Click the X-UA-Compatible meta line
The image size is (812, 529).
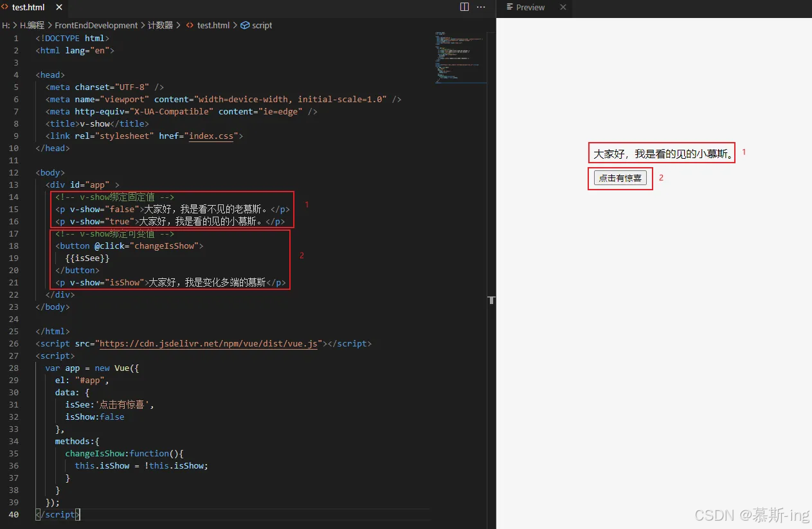(x=181, y=112)
